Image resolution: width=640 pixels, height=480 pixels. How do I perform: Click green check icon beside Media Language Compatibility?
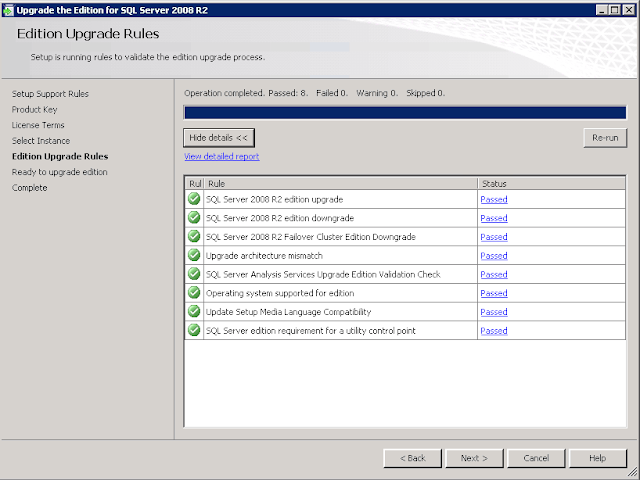pos(194,311)
